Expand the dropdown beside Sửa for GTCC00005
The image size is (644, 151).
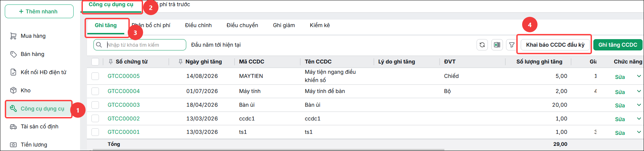(639, 76)
